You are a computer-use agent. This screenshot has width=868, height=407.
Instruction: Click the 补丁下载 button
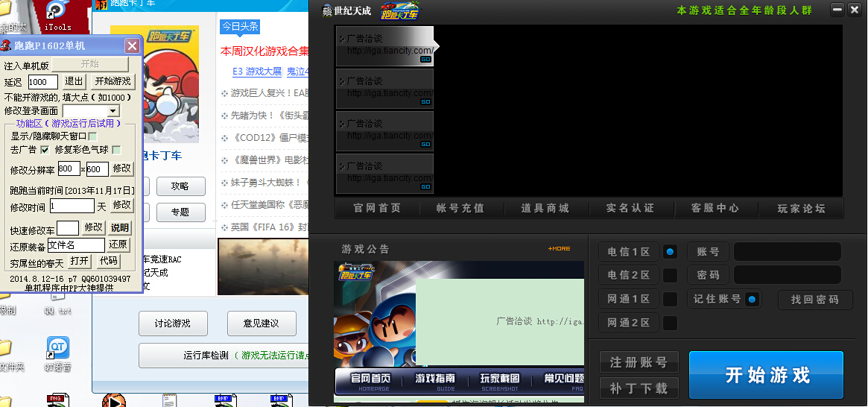click(x=639, y=388)
